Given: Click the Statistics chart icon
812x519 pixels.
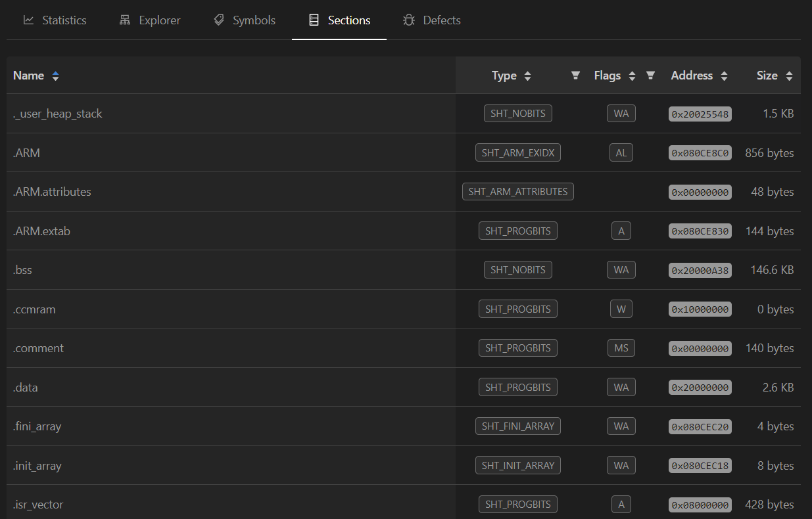Looking at the screenshot, I should click(x=28, y=20).
